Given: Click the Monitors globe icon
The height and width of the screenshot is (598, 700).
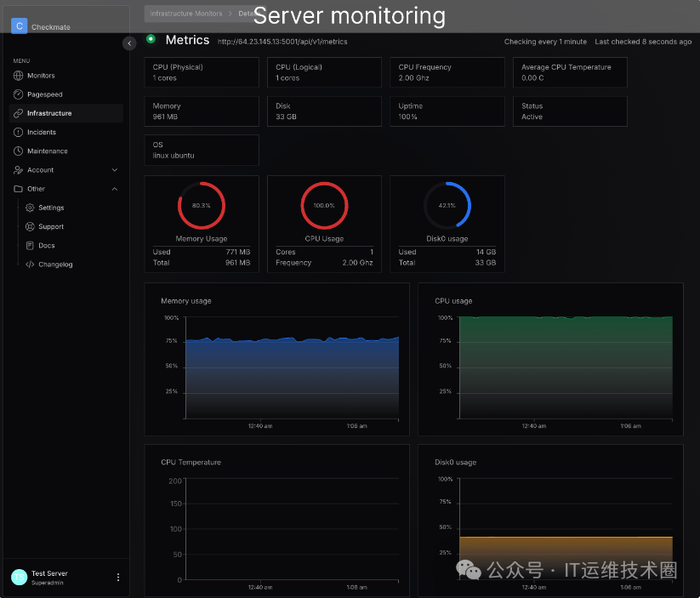Looking at the screenshot, I should tap(19, 76).
